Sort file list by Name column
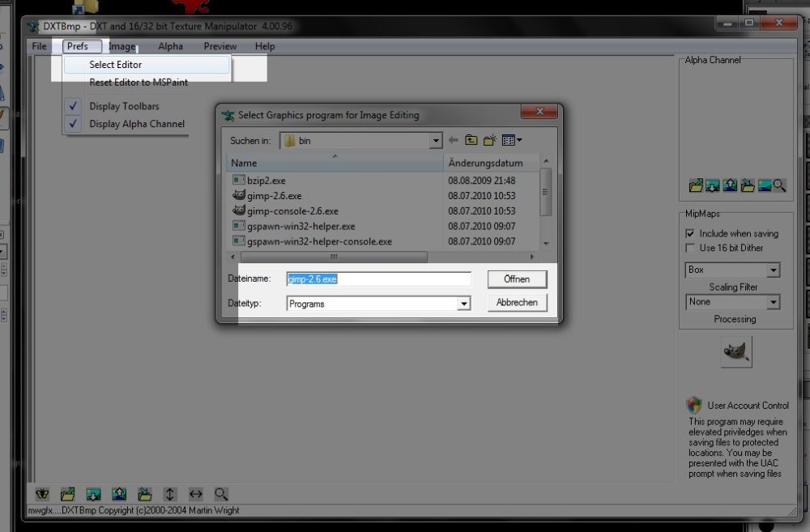The width and height of the screenshot is (810, 532). tap(335, 163)
